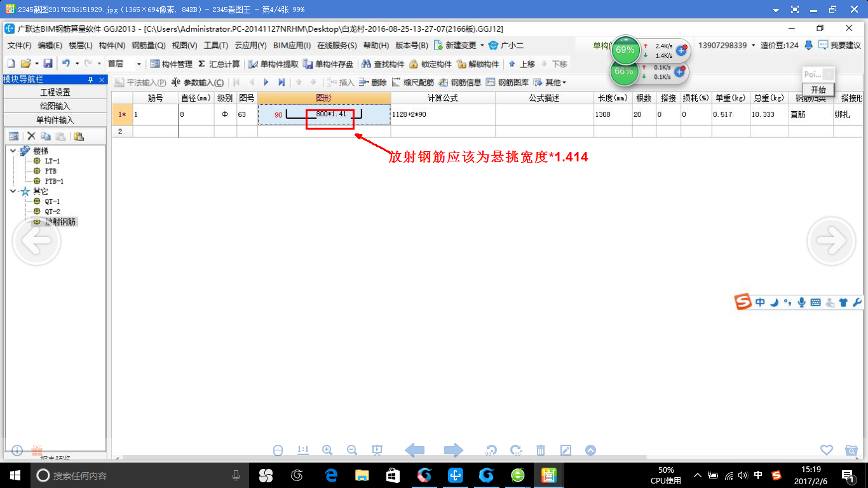Zoom in image viewer magnifier plus

pyautogui.click(x=327, y=450)
